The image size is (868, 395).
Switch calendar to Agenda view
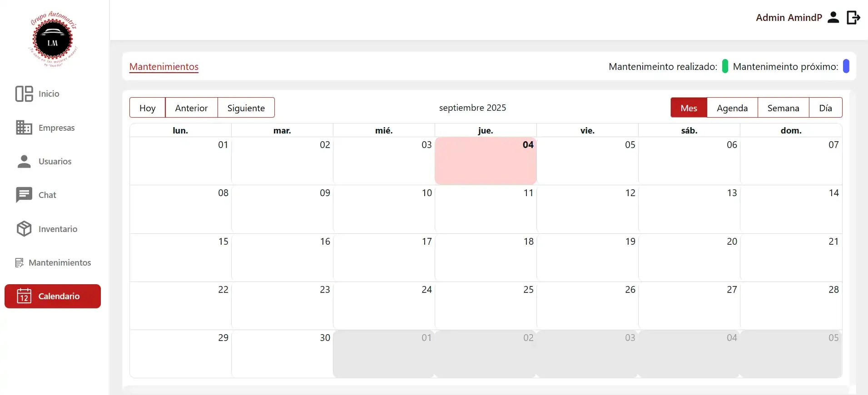[x=732, y=108]
